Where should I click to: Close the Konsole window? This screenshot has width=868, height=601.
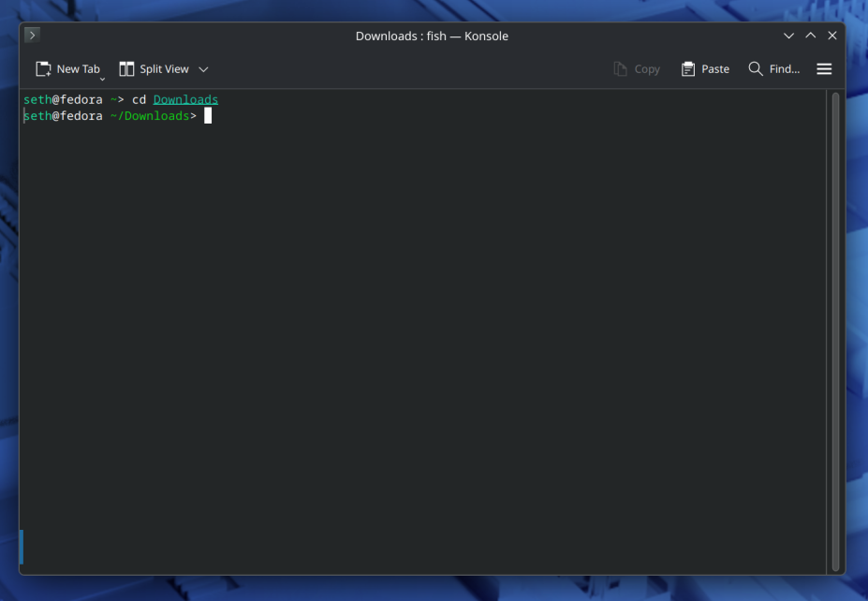832,36
